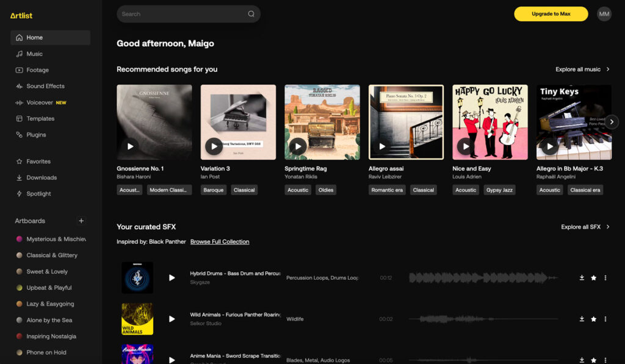Play Springtime Rag track
The image size is (625, 364).
click(298, 146)
